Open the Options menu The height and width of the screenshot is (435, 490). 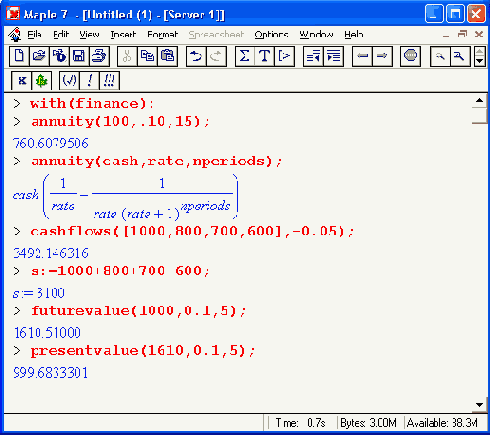271,34
